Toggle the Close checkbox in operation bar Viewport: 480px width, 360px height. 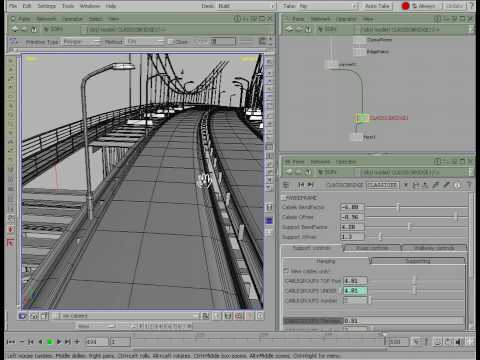[171, 42]
